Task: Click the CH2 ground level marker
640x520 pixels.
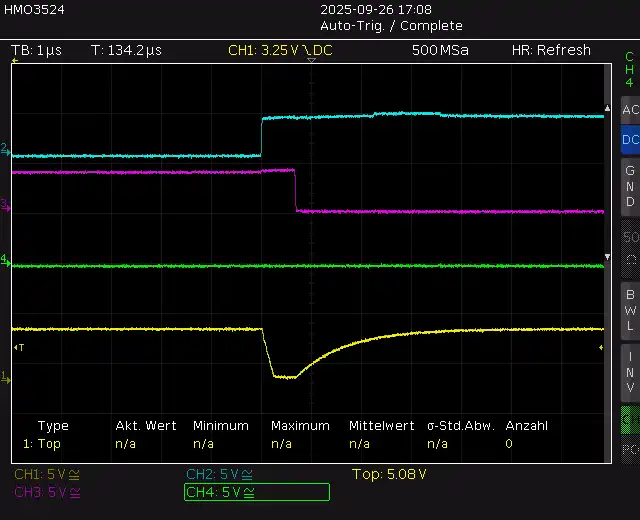Action: point(5,148)
